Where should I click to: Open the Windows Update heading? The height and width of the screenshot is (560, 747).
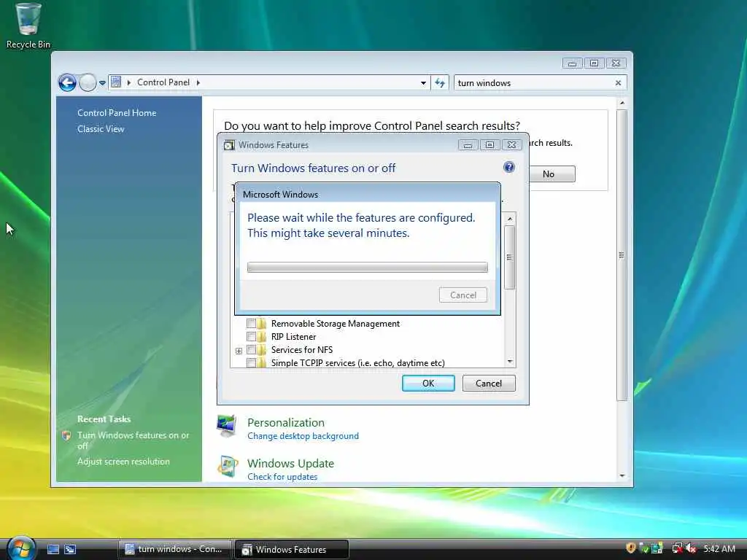click(x=290, y=463)
